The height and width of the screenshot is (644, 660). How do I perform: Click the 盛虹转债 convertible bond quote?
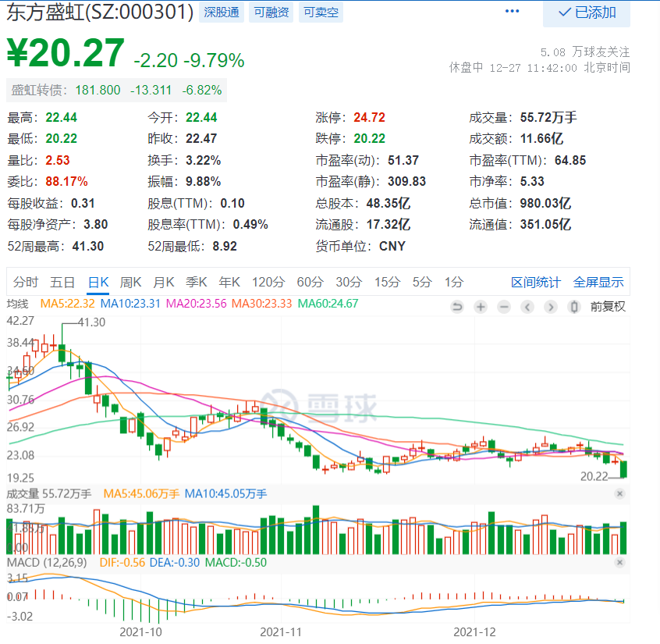coord(116,90)
